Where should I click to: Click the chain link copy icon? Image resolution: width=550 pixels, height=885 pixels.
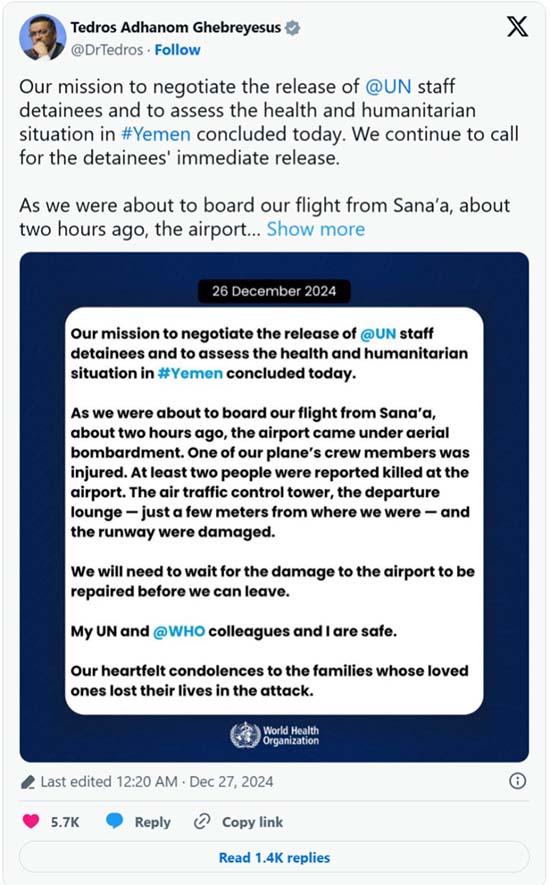(202, 821)
